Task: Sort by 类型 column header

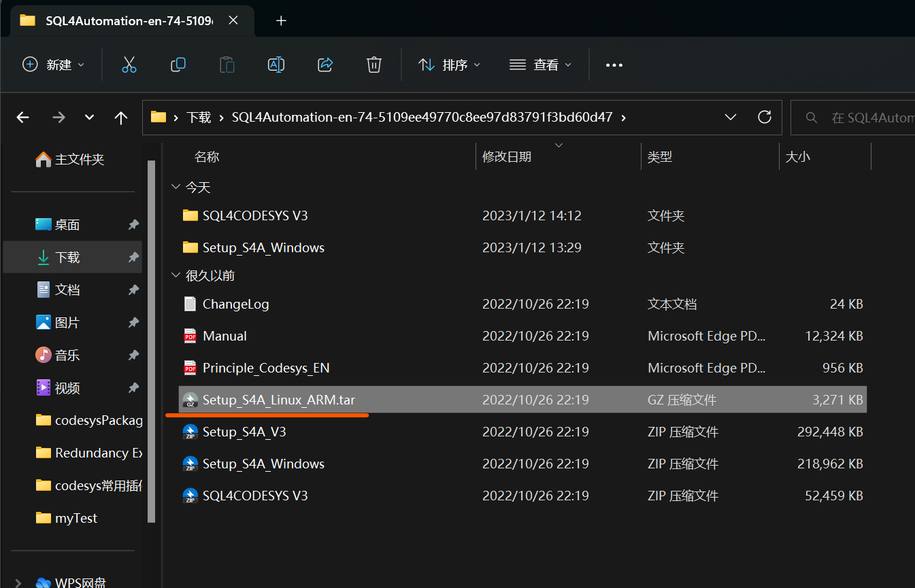Action: pos(660,157)
